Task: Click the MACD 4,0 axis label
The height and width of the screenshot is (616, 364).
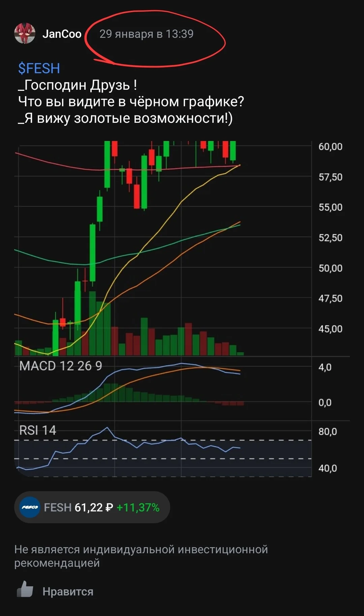Action: point(325,367)
